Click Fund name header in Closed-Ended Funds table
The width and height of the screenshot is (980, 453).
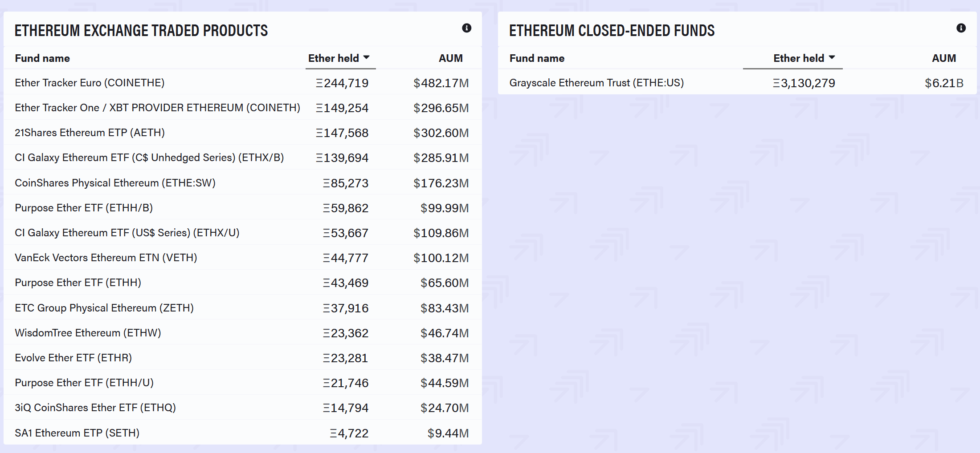coord(537,58)
